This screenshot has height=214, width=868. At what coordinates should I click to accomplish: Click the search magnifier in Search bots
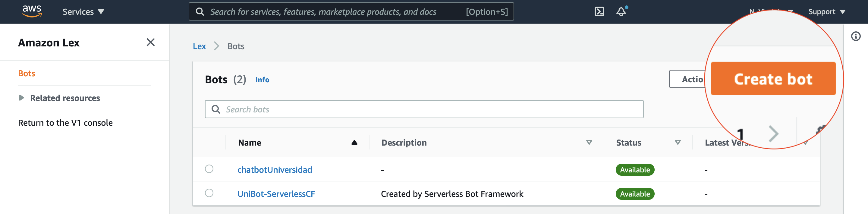coord(216,109)
